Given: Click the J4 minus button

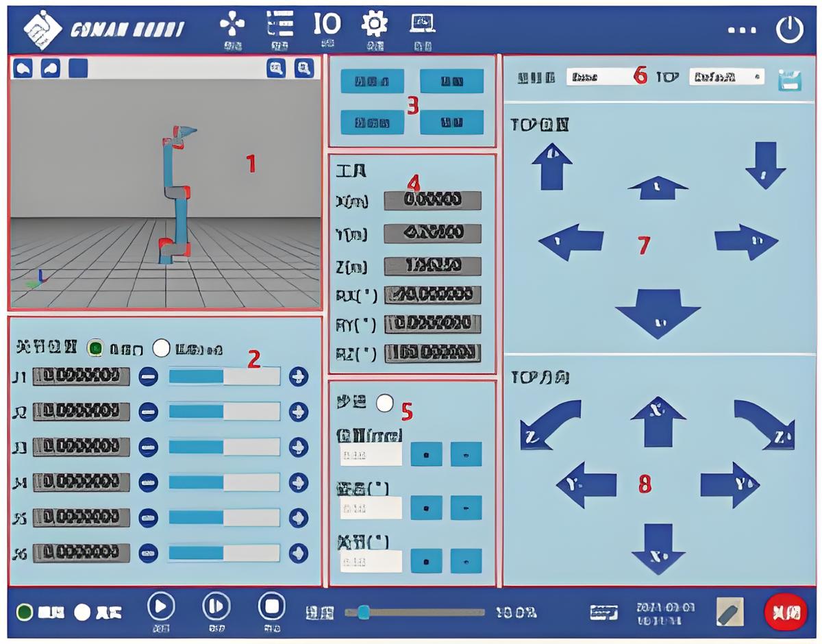Looking at the screenshot, I should tap(148, 482).
